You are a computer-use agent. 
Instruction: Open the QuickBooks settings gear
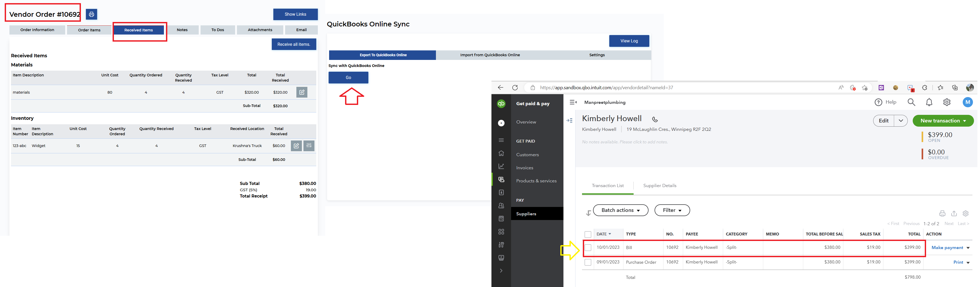pos(947,102)
